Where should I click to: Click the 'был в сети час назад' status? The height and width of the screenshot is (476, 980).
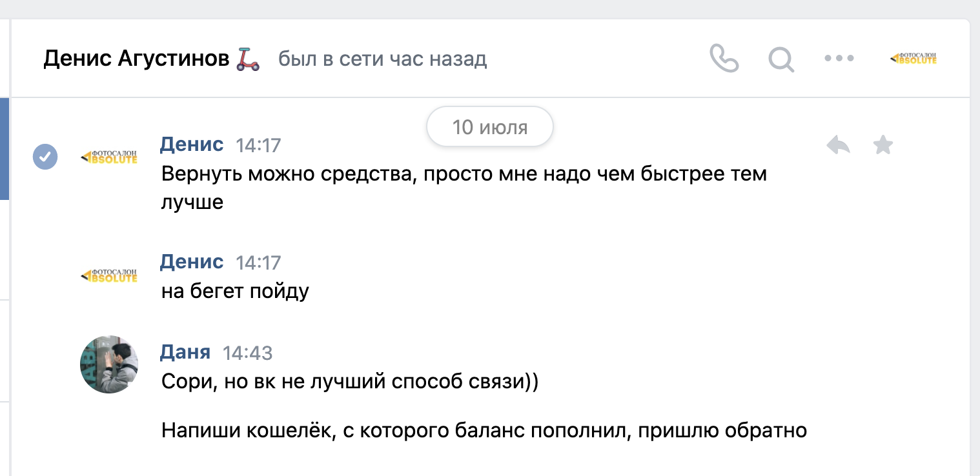pyautogui.click(x=382, y=59)
